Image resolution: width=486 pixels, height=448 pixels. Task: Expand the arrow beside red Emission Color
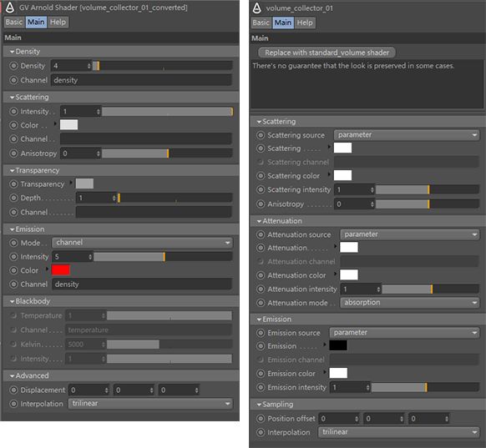(x=47, y=269)
